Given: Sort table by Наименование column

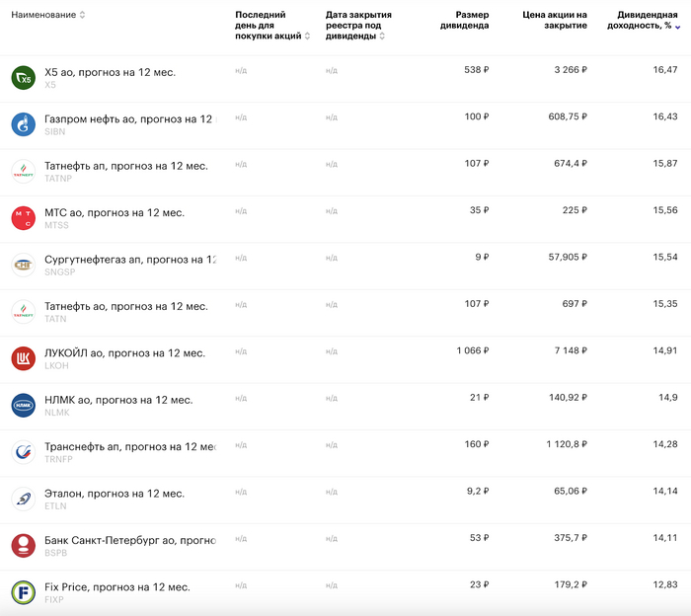Looking at the screenshot, I should [x=48, y=15].
